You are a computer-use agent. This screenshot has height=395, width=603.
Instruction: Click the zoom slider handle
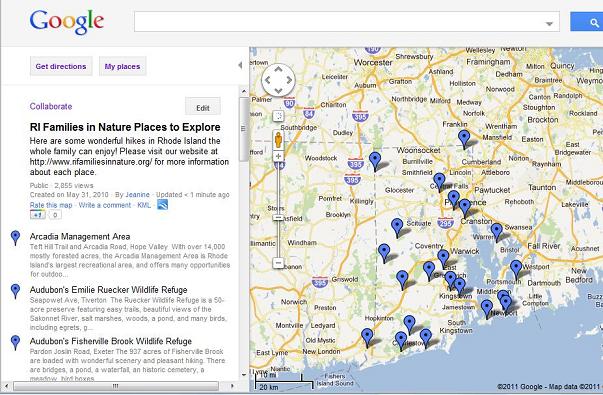pos(278,218)
